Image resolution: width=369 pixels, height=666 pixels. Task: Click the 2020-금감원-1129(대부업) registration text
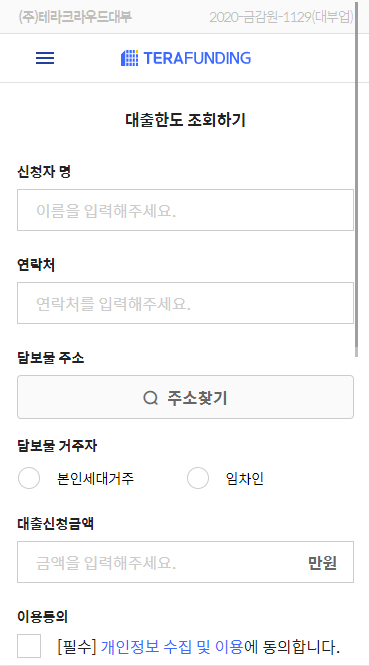(281, 17)
